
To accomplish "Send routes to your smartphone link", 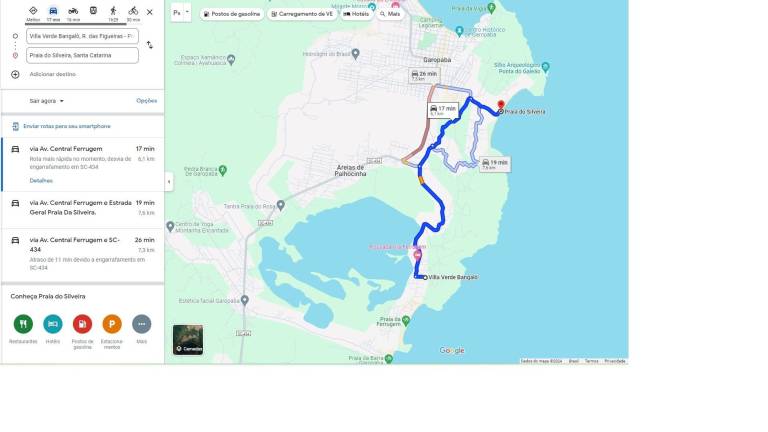I will pyautogui.click(x=67, y=126).
